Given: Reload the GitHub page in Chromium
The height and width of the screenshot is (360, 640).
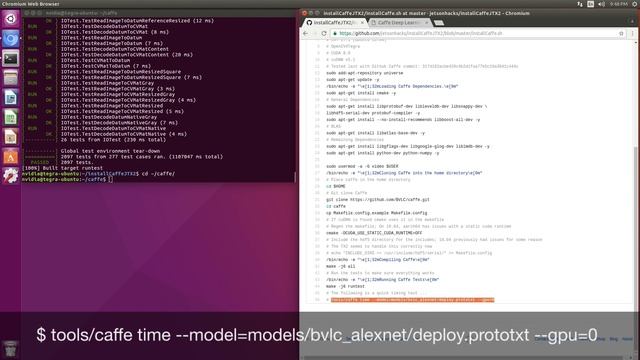Looking at the screenshot, I should [x=324, y=33].
